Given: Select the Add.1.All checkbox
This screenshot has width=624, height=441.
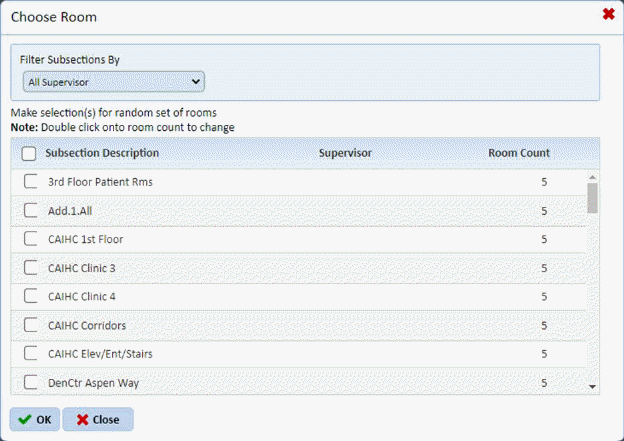Looking at the screenshot, I should pos(31,211).
